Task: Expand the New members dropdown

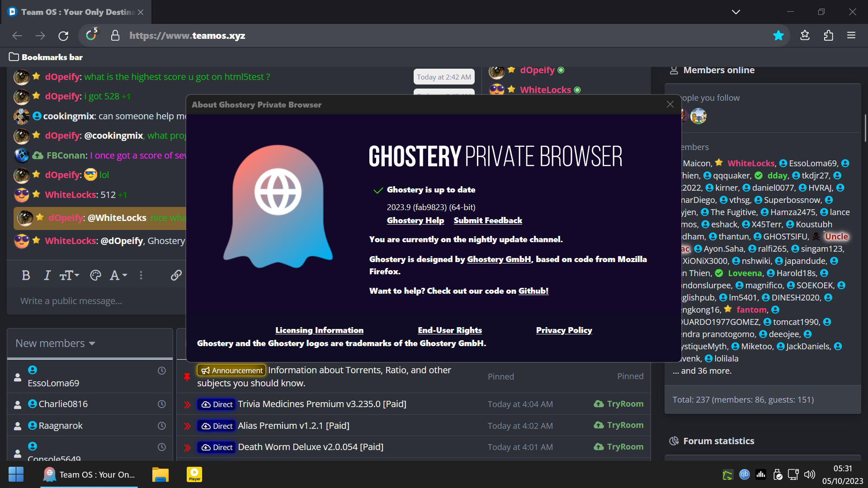Action: coord(55,343)
